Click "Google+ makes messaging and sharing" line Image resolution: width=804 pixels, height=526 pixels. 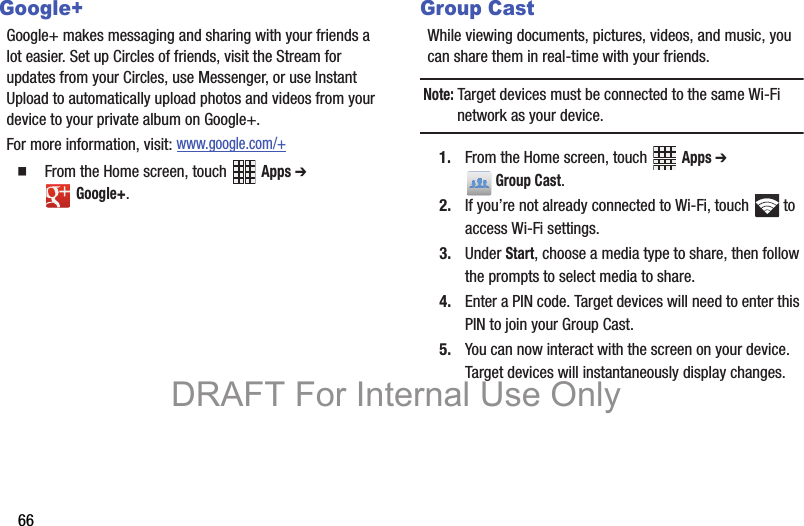[188, 35]
